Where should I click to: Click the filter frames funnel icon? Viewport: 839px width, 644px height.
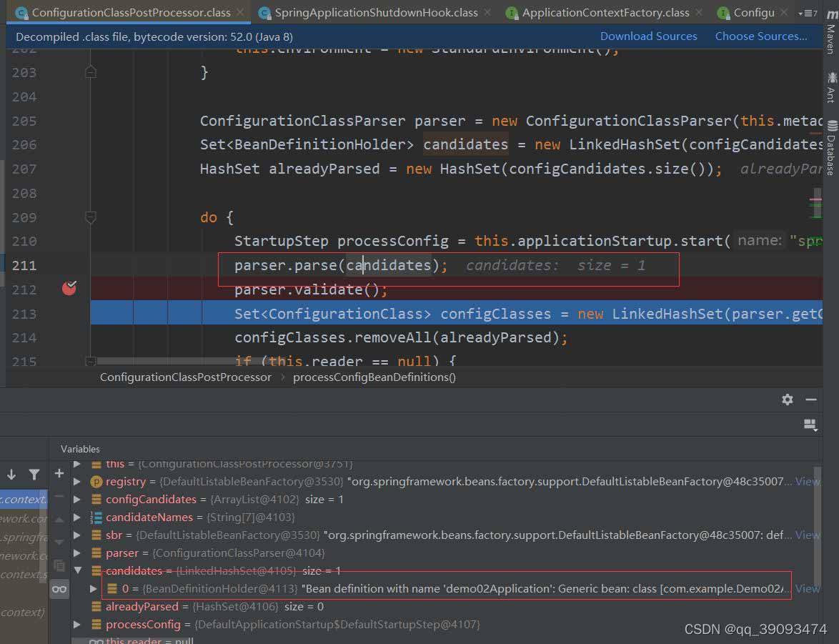point(34,474)
